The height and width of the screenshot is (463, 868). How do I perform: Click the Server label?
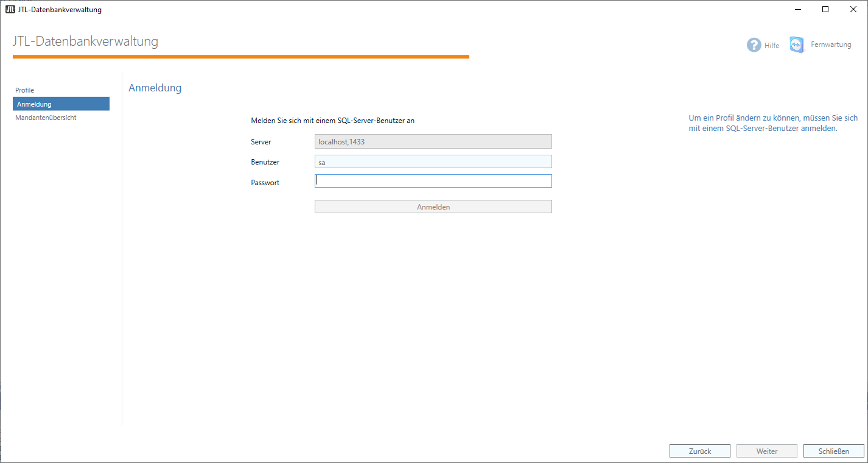[261, 142]
